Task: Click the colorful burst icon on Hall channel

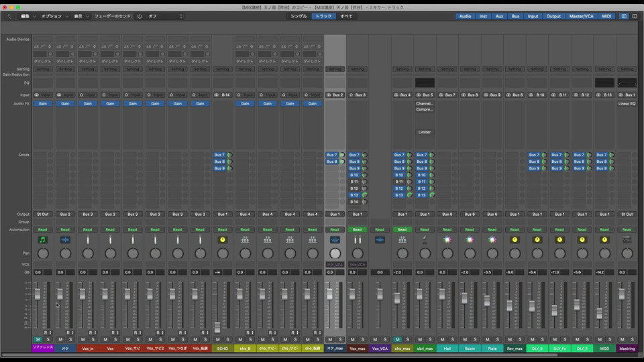Action: pyautogui.click(x=447, y=239)
